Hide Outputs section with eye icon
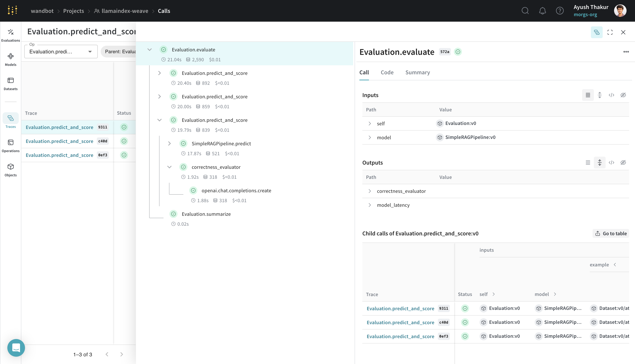The image size is (635, 364). (x=623, y=163)
